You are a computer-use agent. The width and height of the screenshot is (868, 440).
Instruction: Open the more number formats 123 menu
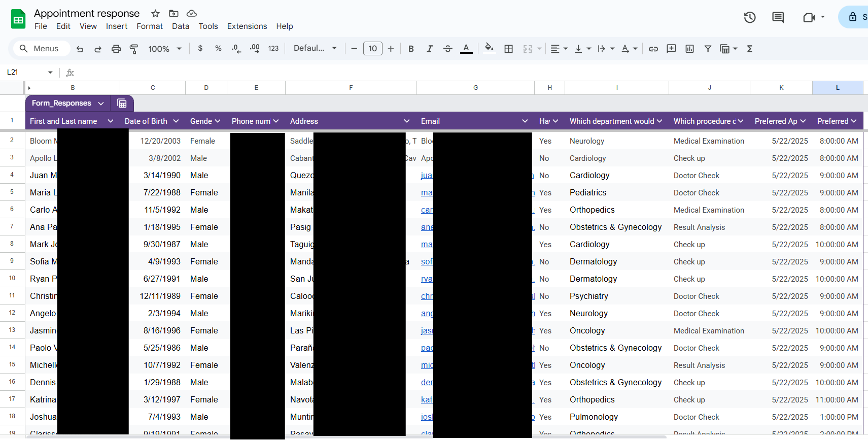pyautogui.click(x=273, y=49)
